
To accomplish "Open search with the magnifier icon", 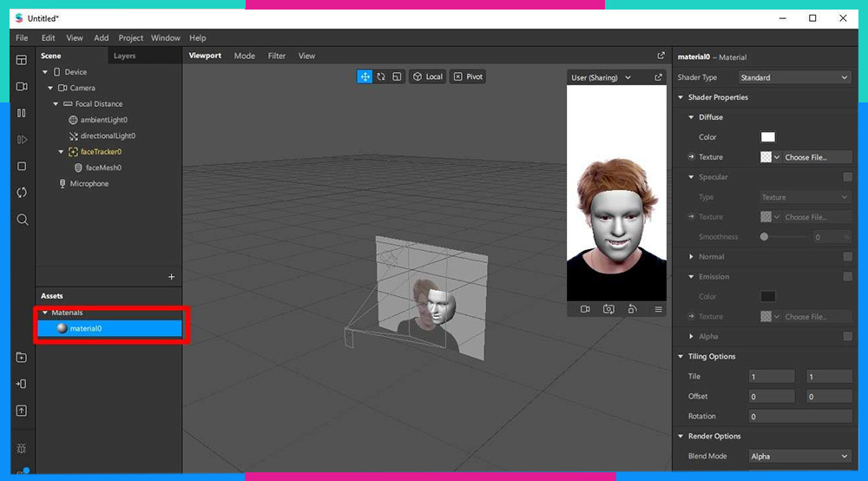I will [x=23, y=220].
